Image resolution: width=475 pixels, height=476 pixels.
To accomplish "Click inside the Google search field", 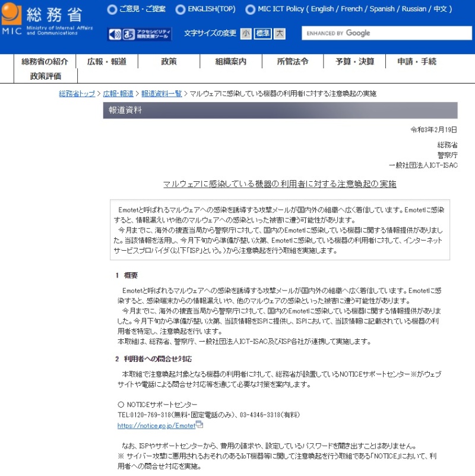I will point(386,34).
